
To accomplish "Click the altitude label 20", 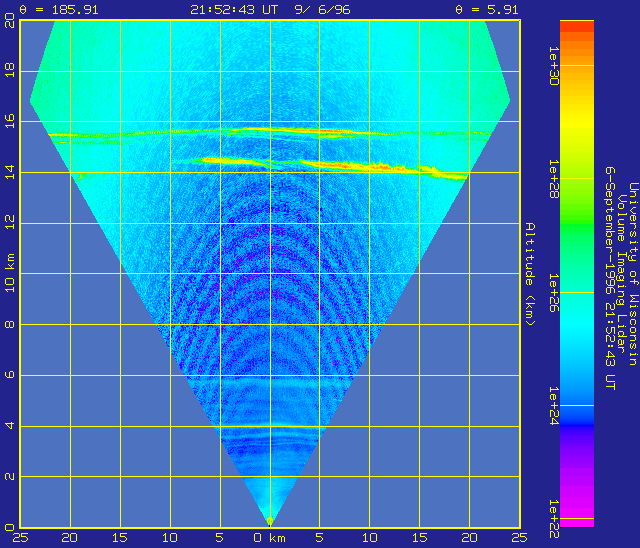I will pyautogui.click(x=10, y=20).
